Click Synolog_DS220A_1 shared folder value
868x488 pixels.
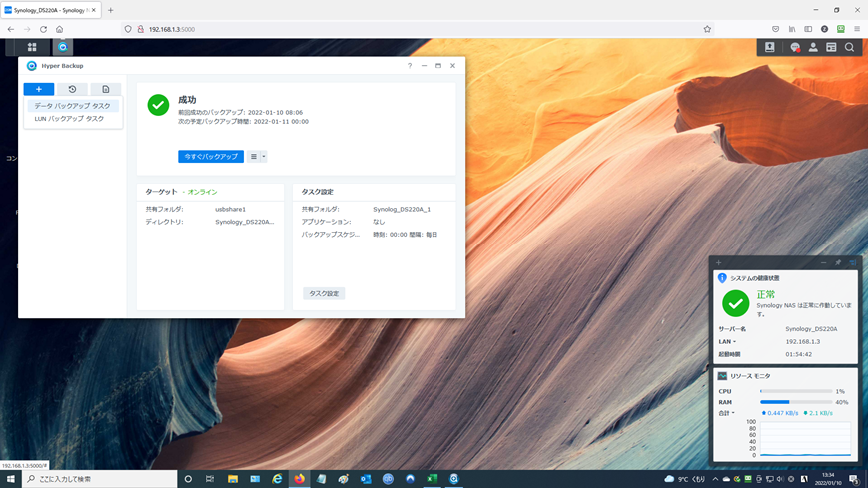[402, 210]
